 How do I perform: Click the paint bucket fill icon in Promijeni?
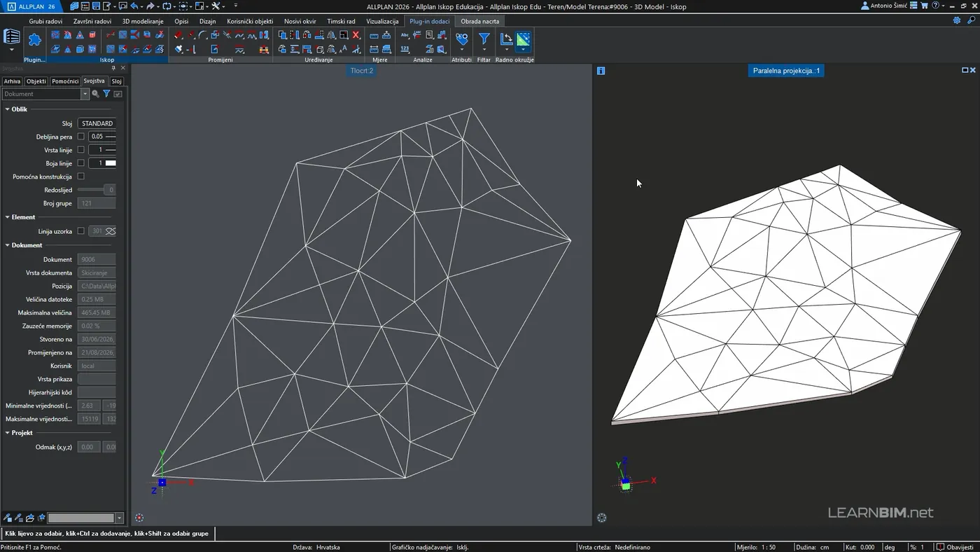click(179, 49)
